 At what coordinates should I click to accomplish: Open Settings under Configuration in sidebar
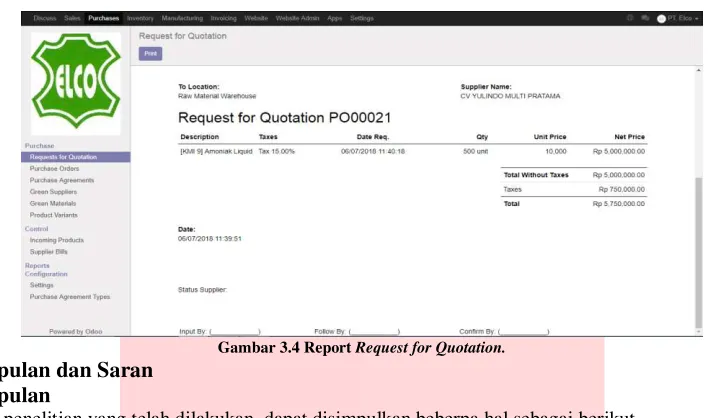coord(42,285)
